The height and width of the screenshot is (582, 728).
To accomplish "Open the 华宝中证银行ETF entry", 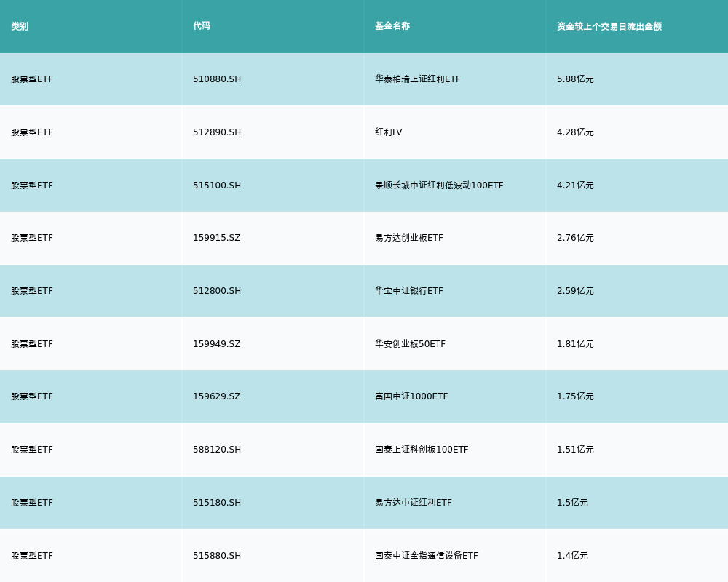I will 409,291.
